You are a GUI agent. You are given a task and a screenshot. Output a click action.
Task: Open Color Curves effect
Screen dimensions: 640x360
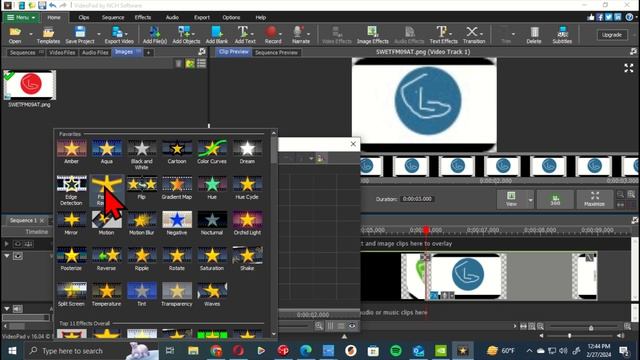coord(212,152)
